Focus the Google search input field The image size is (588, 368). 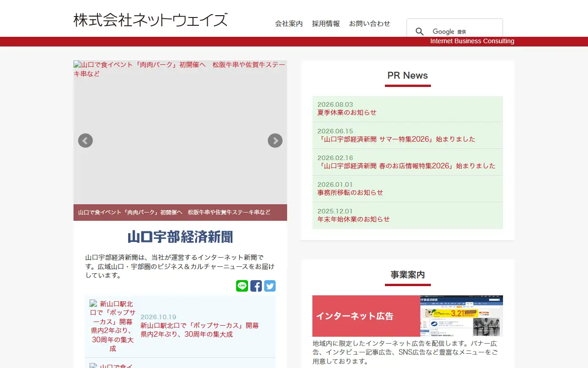(x=464, y=31)
